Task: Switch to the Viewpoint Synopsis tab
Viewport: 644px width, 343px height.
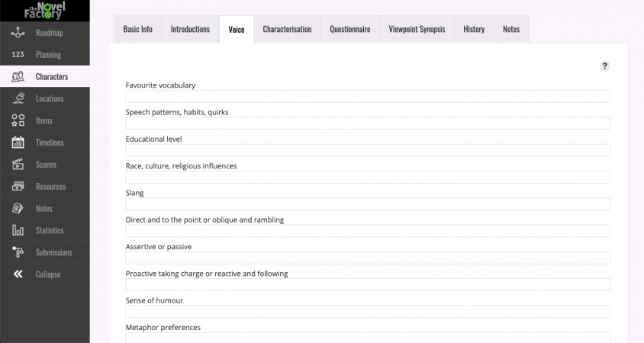Action: pyautogui.click(x=417, y=29)
